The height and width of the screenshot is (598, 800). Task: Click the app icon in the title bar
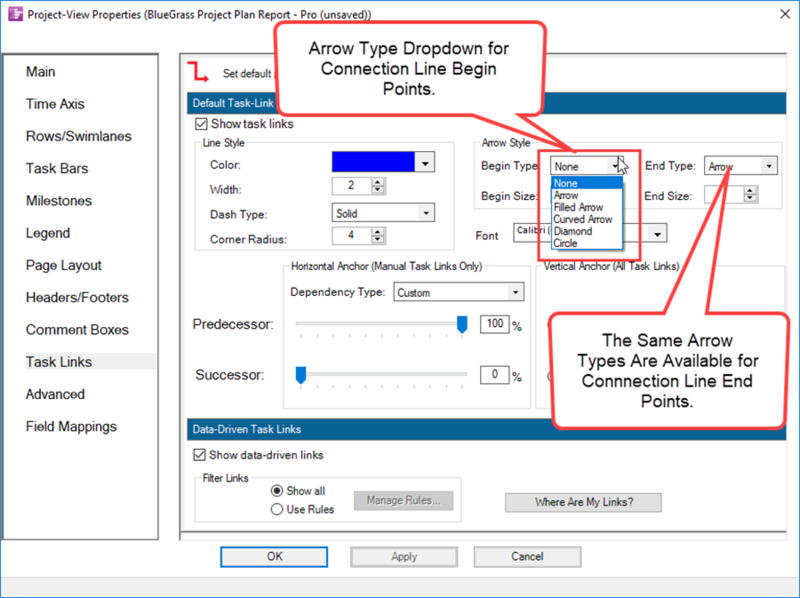coord(15,14)
